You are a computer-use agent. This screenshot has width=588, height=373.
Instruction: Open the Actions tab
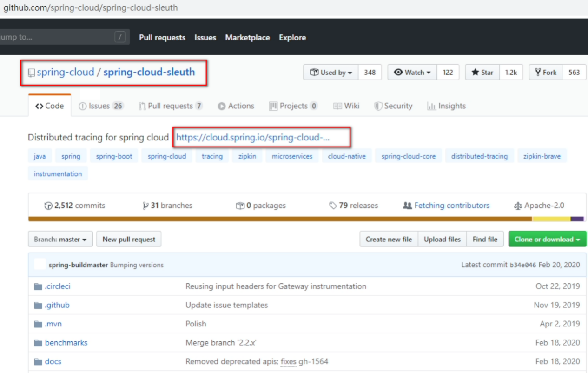236,106
